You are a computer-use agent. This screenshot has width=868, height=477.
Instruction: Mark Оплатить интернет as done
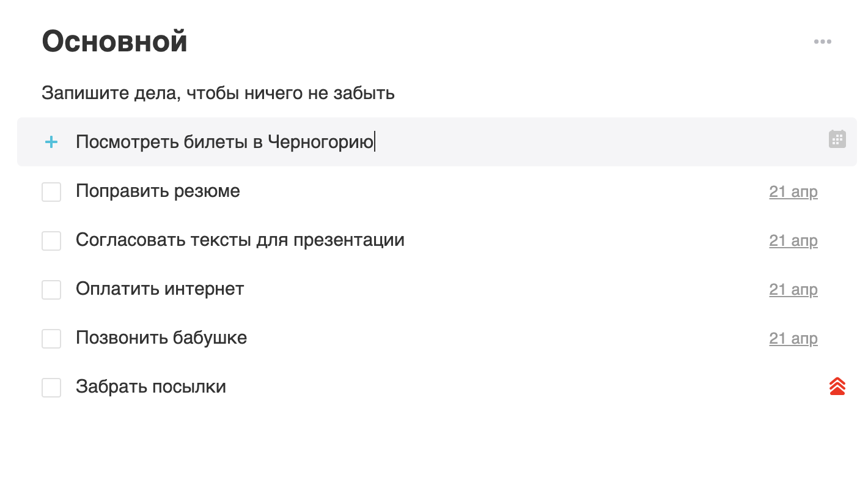coord(51,289)
